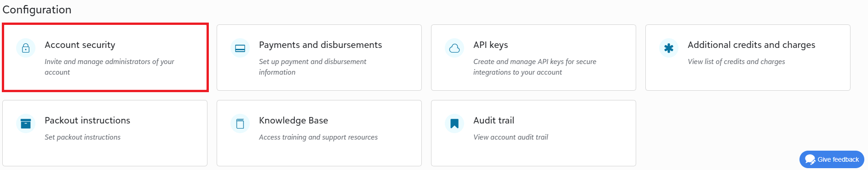Click 'Invite and manage administrators' description
The width and height of the screenshot is (868, 170).
[109, 67]
